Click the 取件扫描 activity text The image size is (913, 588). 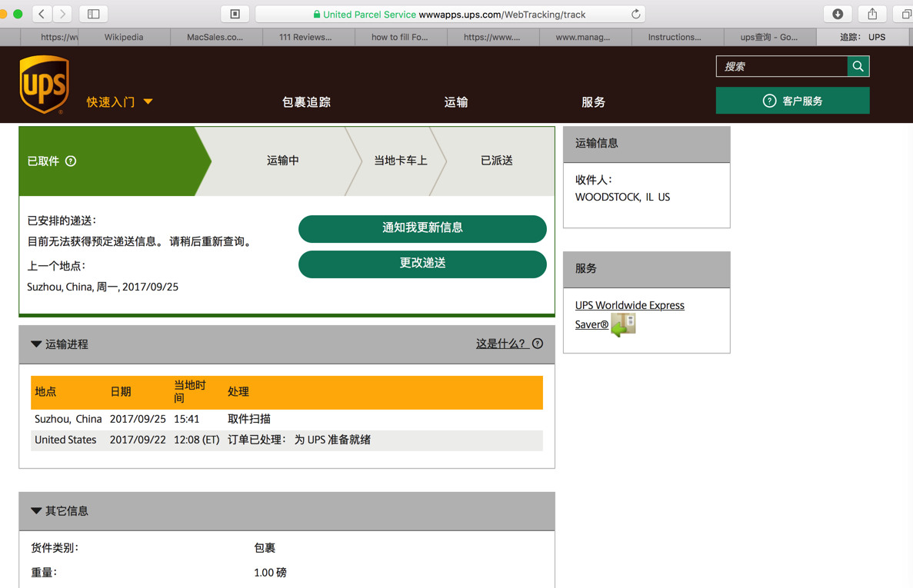[249, 419]
